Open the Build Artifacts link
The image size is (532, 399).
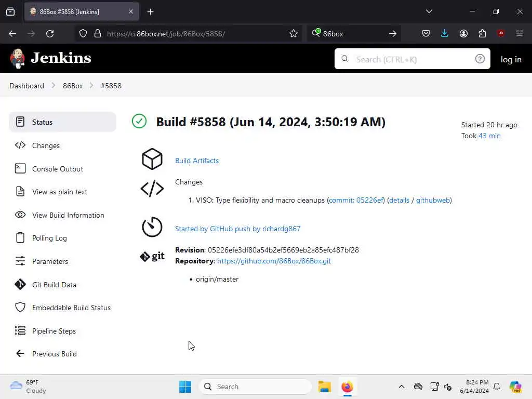[197, 161]
